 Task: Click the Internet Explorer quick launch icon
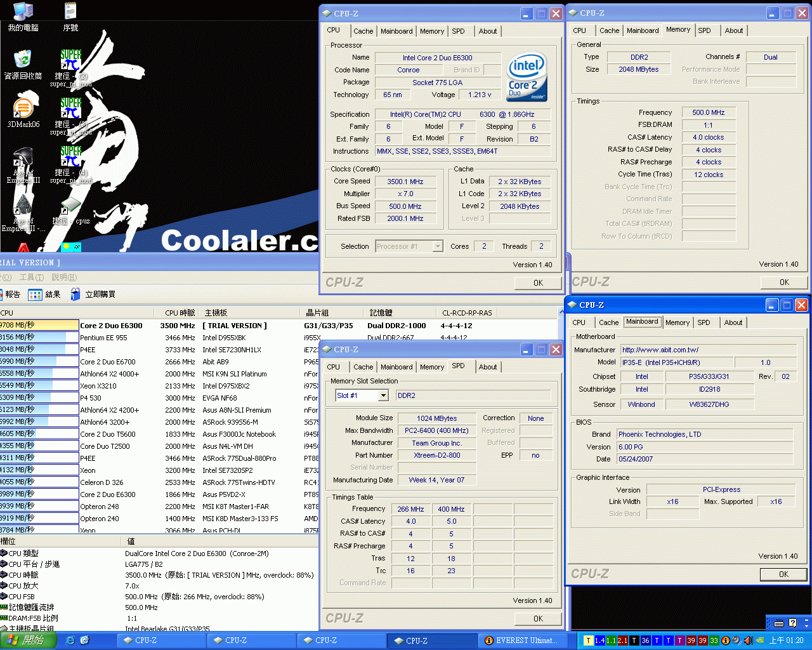pyautogui.click(x=70, y=640)
